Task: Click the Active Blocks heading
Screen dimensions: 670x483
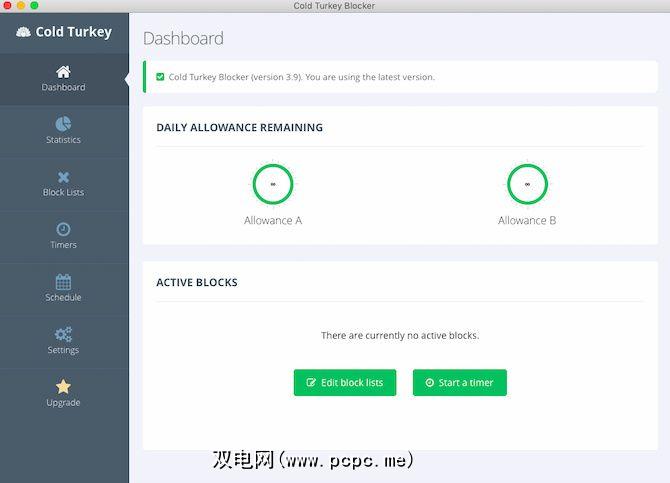Action: [197, 283]
